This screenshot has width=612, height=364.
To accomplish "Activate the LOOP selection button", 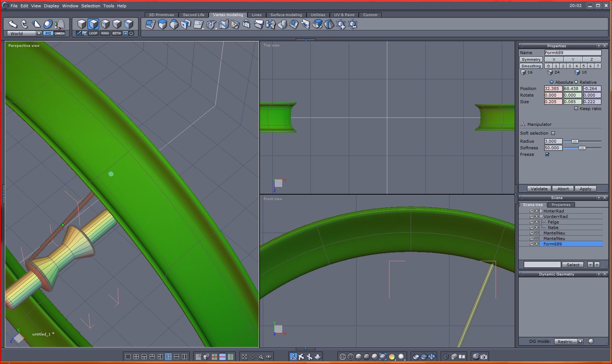I will click(93, 33).
